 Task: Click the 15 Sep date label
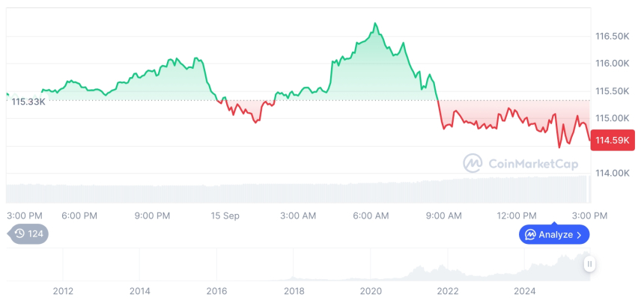(225, 215)
